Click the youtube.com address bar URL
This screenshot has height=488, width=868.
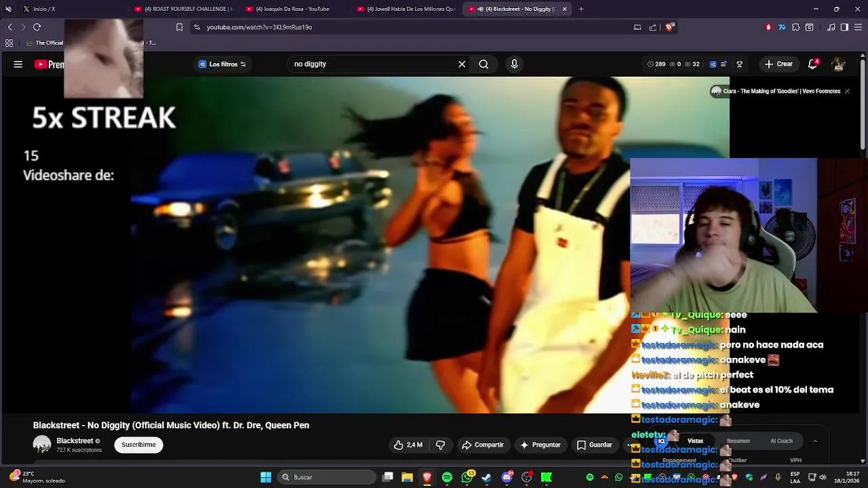click(x=259, y=27)
